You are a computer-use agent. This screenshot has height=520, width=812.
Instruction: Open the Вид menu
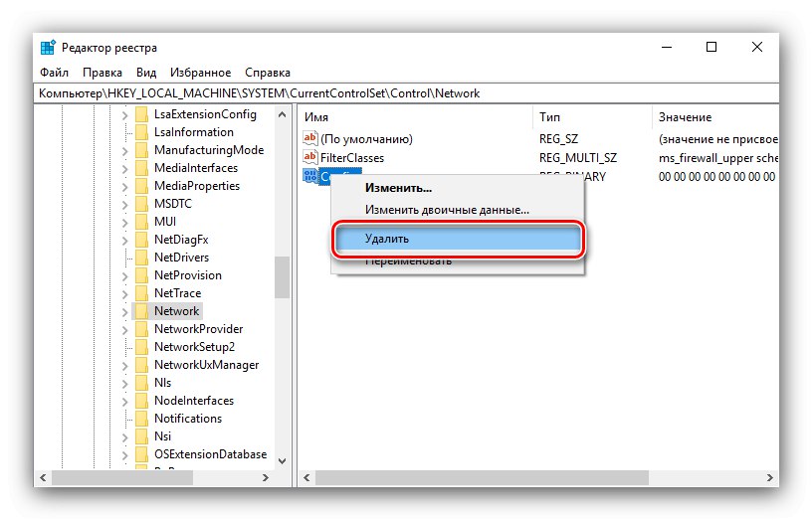[146, 73]
